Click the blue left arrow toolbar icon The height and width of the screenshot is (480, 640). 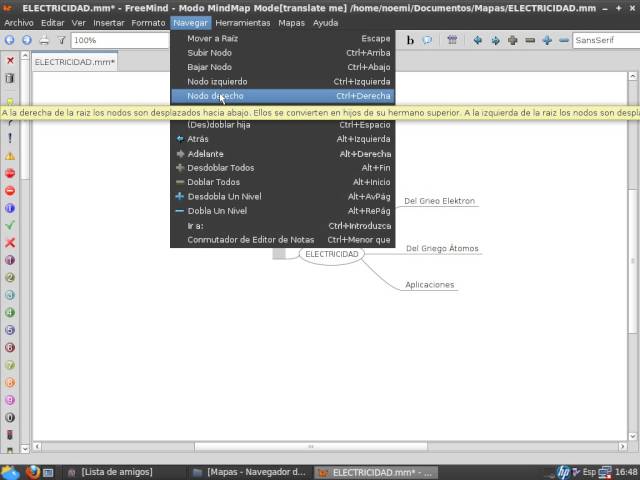click(x=478, y=40)
